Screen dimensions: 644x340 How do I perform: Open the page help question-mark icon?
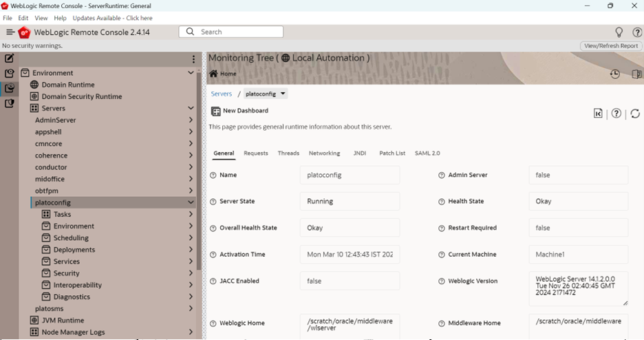pos(616,114)
